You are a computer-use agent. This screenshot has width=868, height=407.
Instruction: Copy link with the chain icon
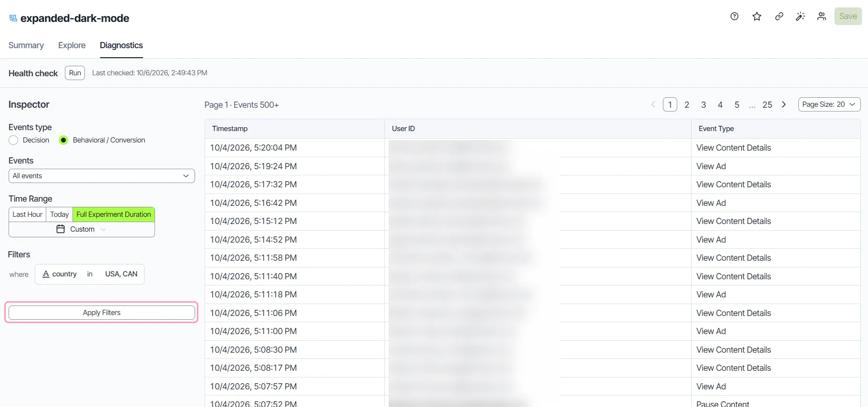tap(779, 16)
